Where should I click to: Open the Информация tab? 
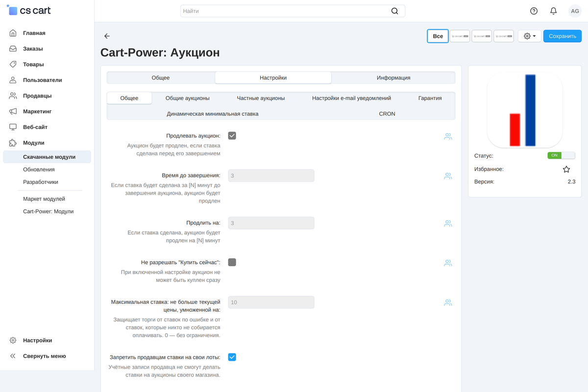(393, 78)
